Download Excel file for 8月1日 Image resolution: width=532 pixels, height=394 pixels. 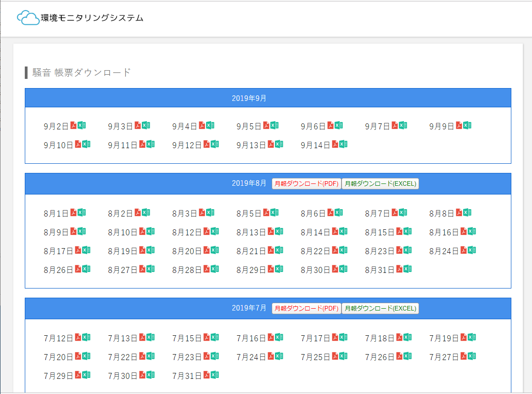tap(82, 212)
